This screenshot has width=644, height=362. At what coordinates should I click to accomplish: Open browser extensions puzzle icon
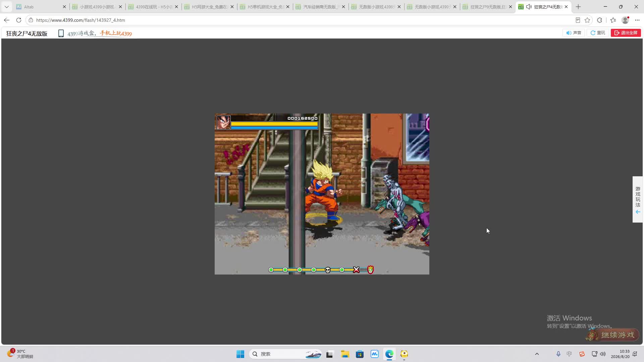click(600, 20)
